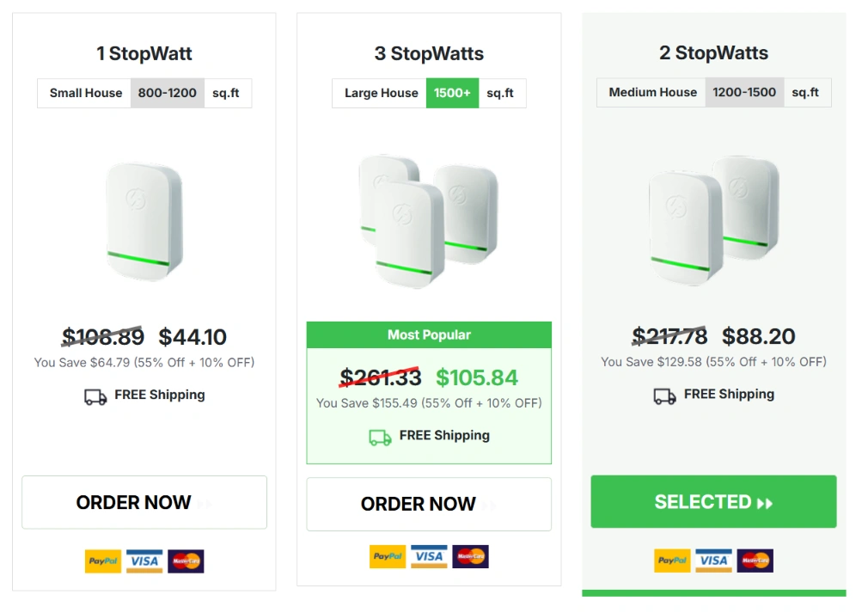
Task: Select the Medium House size label
Action: coord(652,93)
